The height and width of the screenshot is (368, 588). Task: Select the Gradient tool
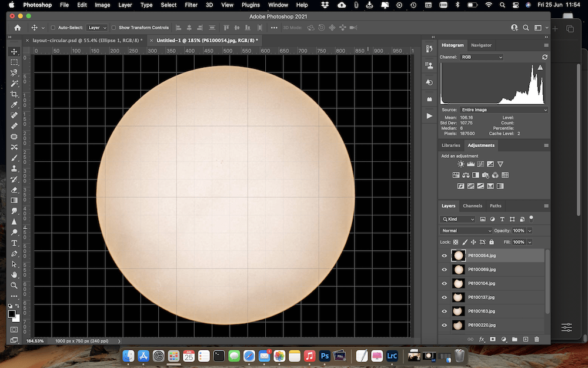point(14,201)
